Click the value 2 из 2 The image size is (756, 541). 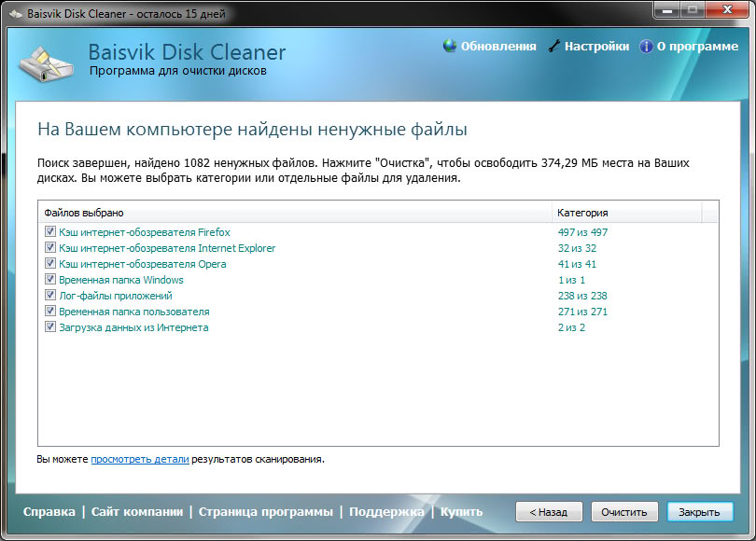(x=571, y=327)
